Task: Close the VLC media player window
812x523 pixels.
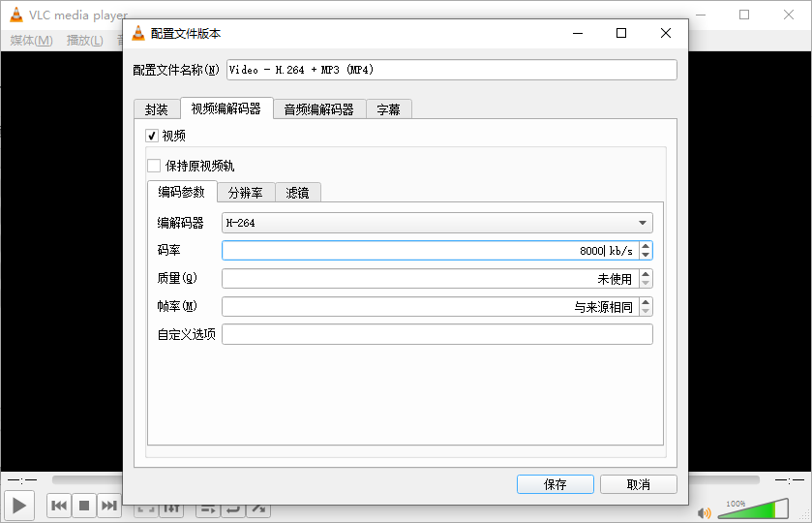Action: point(788,15)
